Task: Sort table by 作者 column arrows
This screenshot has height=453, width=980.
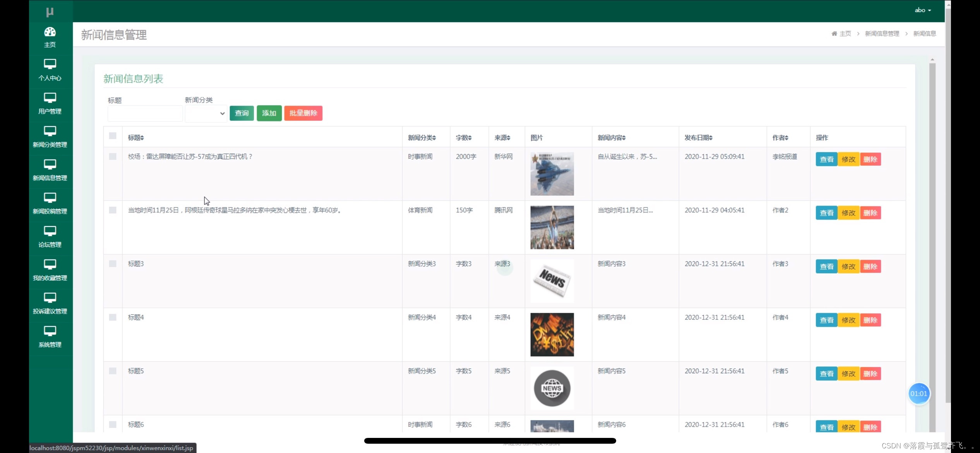Action: [786, 138]
